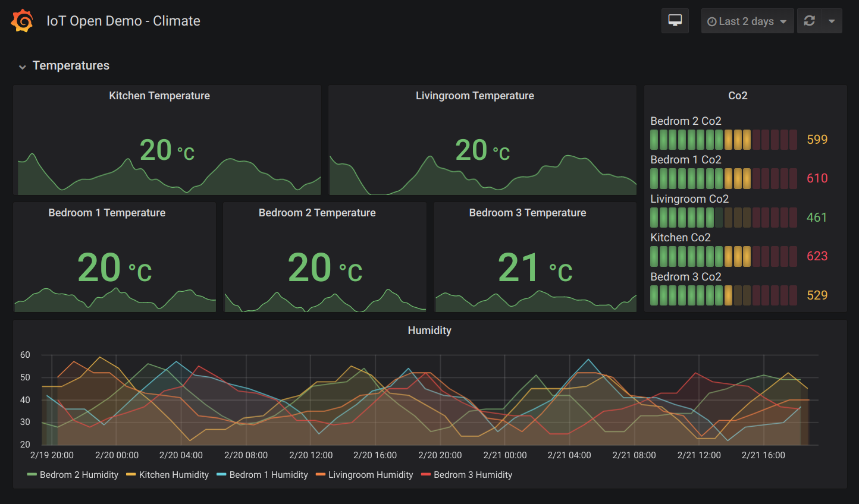
Task: Click the 2/20 12:00 time axis label
Action: (311, 455)
